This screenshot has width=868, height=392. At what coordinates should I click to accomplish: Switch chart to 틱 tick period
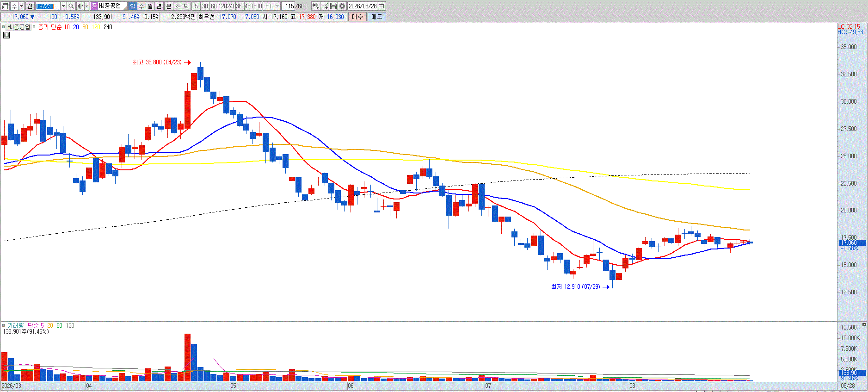(x=186, y=6)
